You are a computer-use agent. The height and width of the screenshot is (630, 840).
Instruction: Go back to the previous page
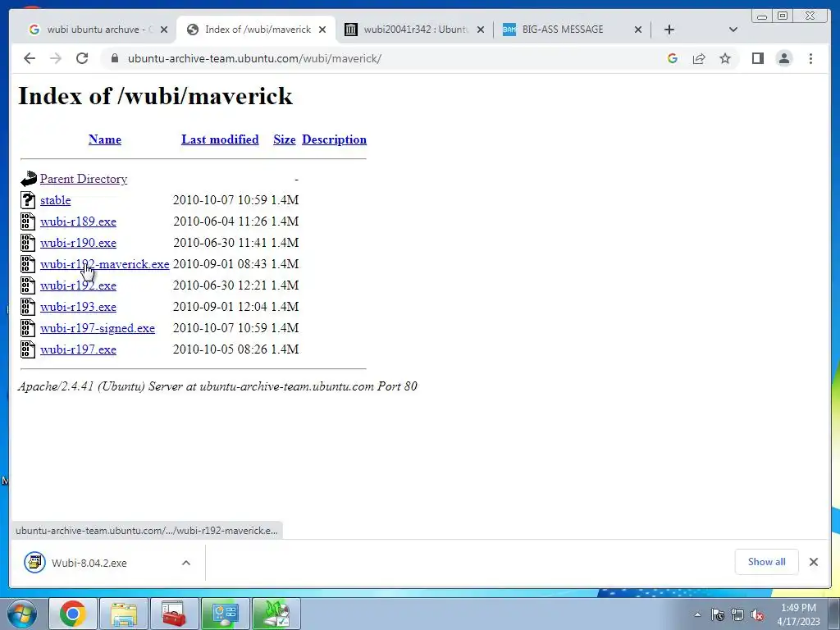point(30,58)
